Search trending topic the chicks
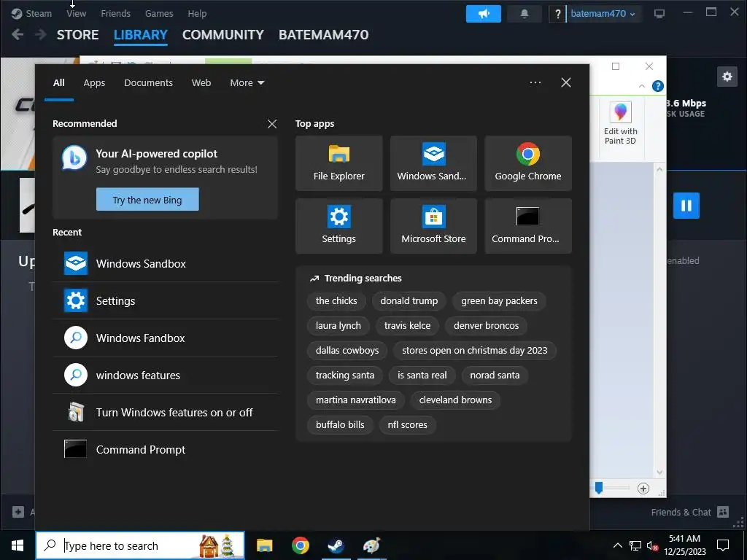 (336, 301)
